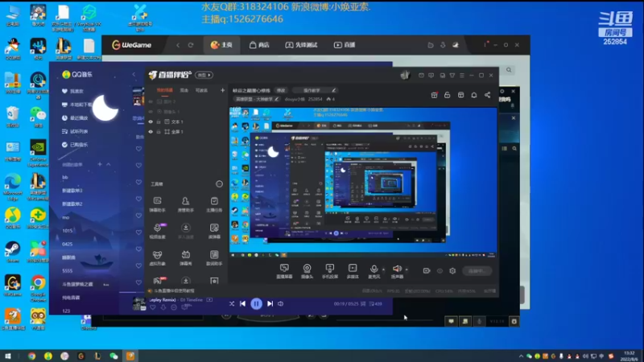This screenshot has width=644, height=362.
Task: Click the gift box icon with red dot
Action: (x=434, y=95)
